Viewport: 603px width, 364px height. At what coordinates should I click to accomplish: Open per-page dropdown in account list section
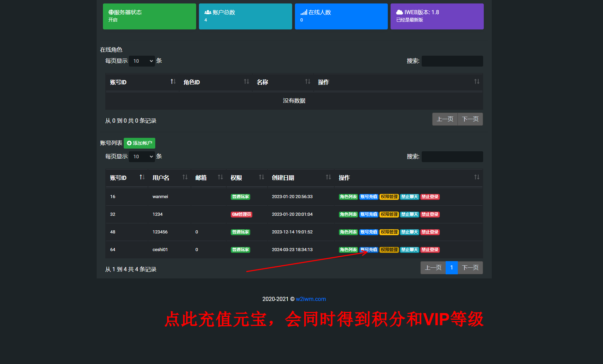pos(142,157)
